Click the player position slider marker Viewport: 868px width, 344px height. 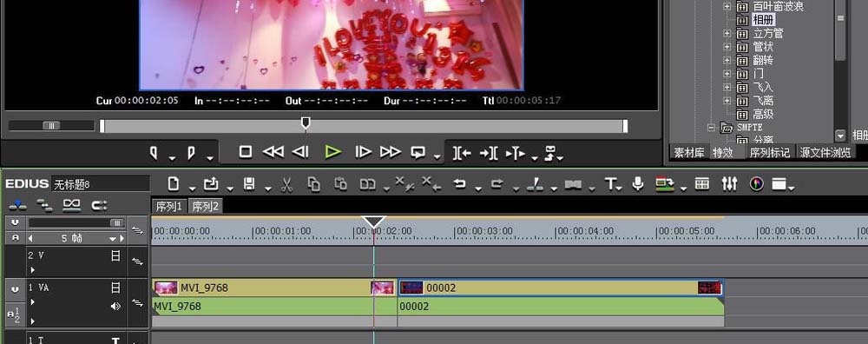(305, 122)
